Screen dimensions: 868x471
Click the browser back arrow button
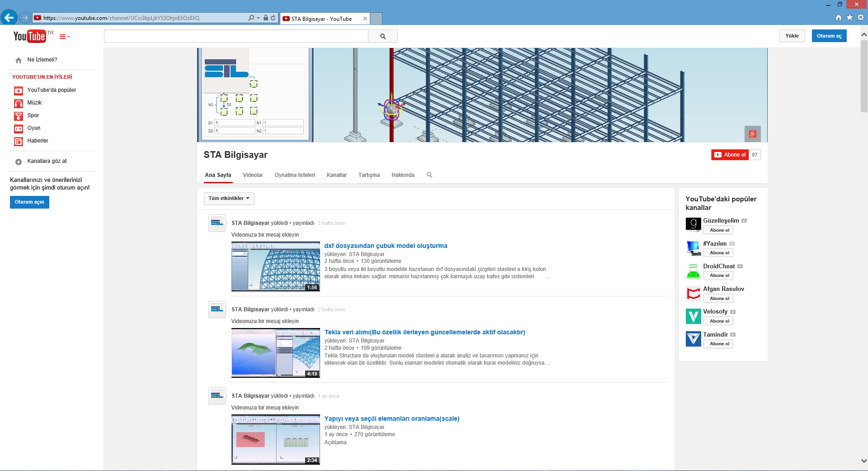click(x=9, y=18)
